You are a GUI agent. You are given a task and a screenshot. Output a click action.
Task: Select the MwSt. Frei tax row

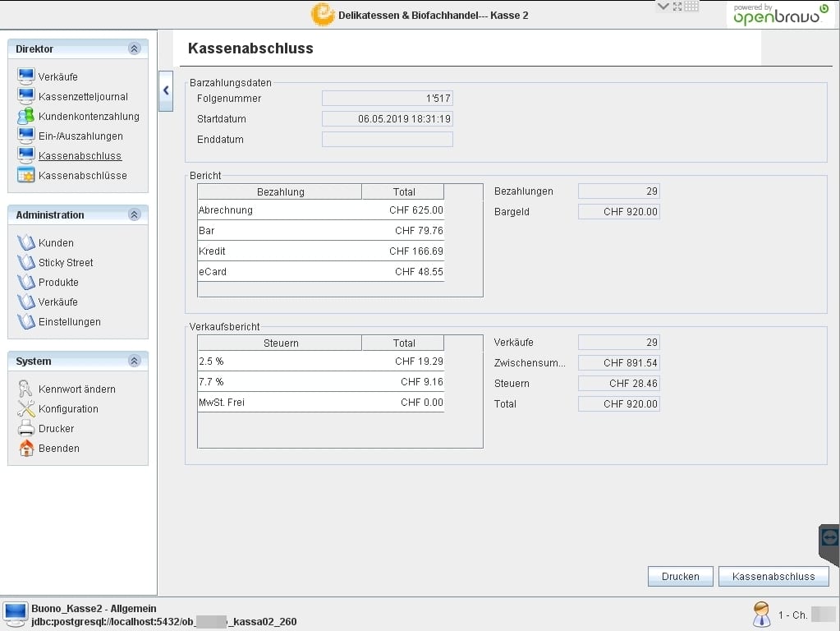click(x=321, y=402)
